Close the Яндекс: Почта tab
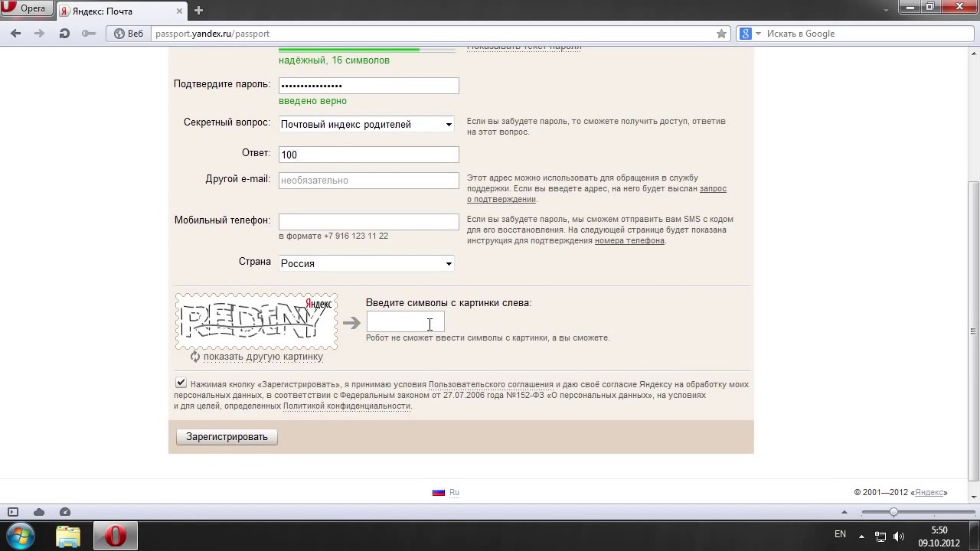 (178, 11)
